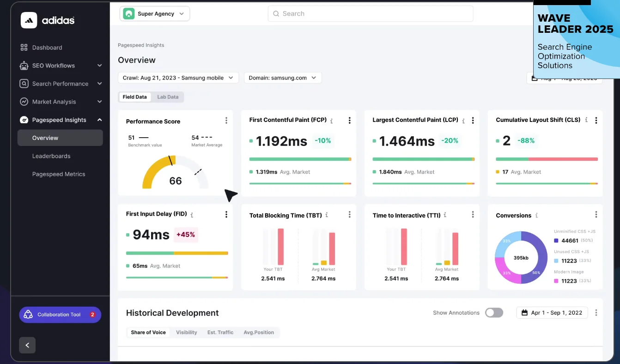Enable Show Annotations
The image size is (620, 364).
coord(494,313)
